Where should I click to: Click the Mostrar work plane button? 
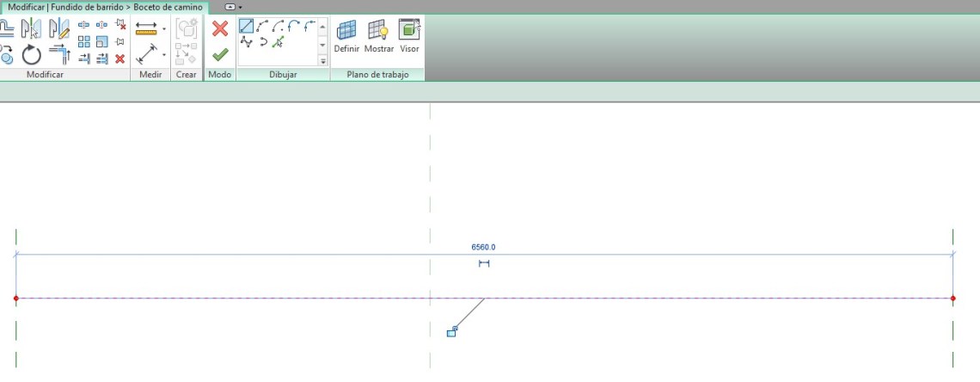click(378, 36)
